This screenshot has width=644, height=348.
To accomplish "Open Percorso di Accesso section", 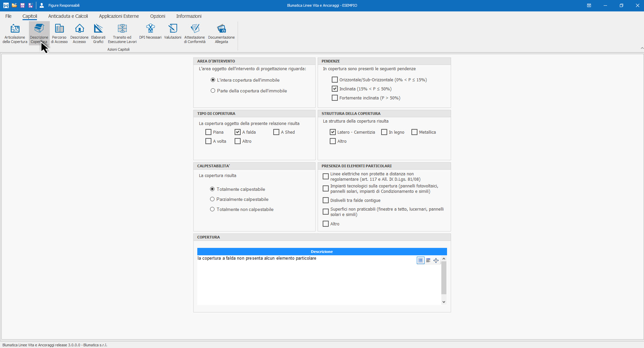I will (x=59, y=34).
